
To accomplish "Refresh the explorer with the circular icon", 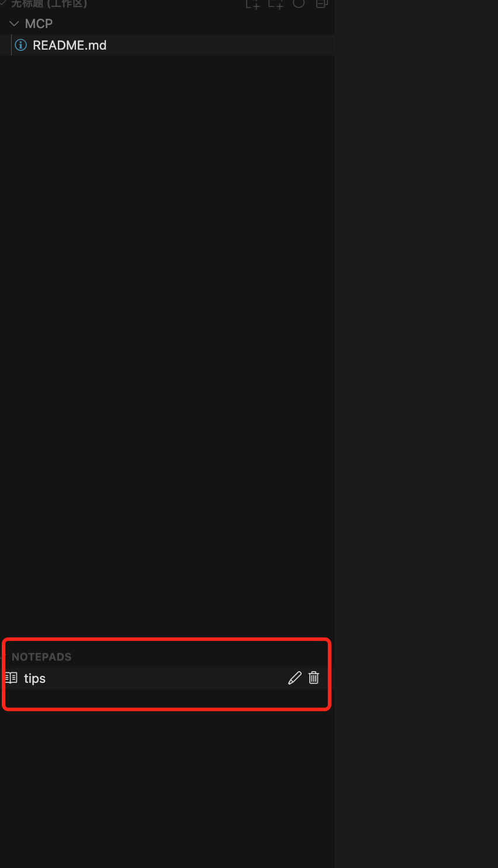I will (299, 3).
